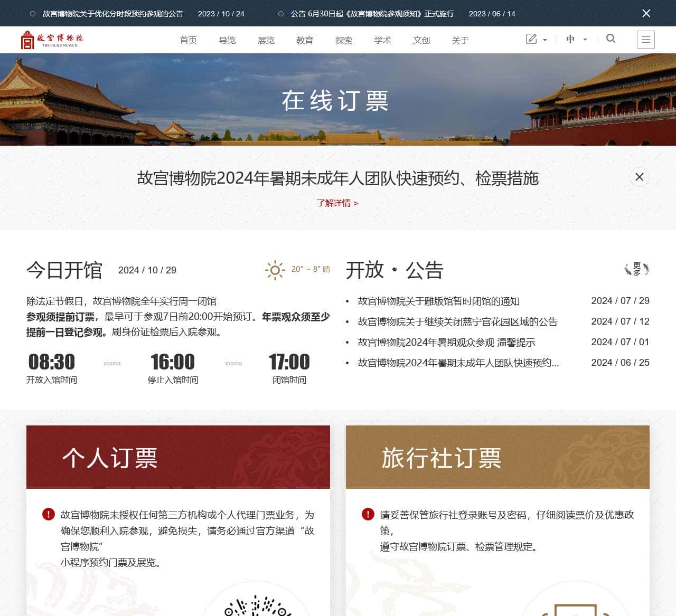
Task: Click the sunny weather icon
Action: pos(275,270)
